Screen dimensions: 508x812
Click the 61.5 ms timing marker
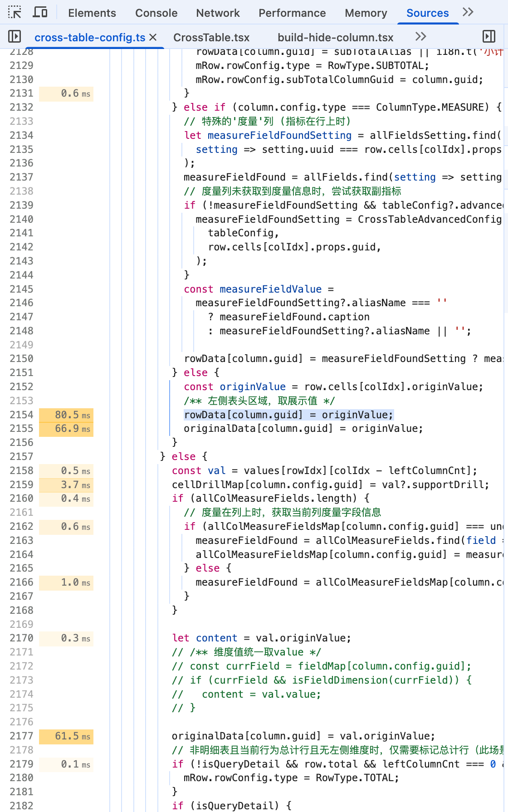pyautogui.click(x=66, y=736)
